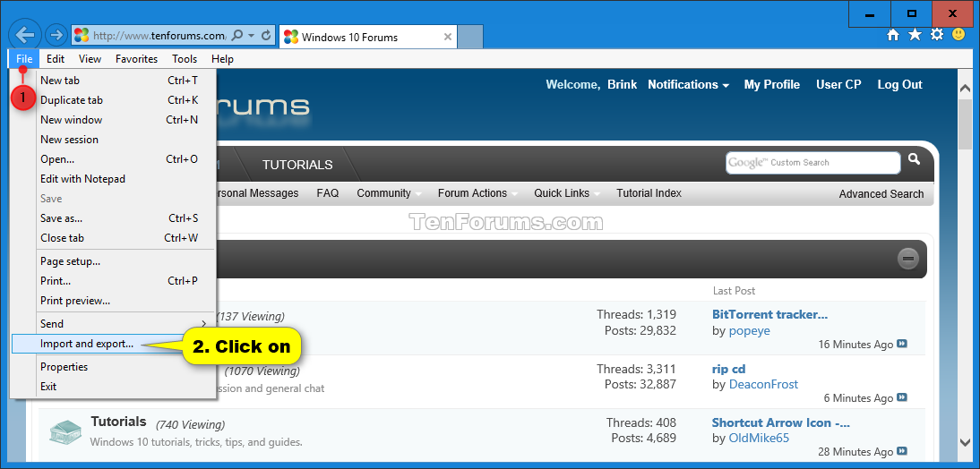Viewport: 980px width, 469px height.
Task: Choose Duplicate tab
Action: [113, 100]
